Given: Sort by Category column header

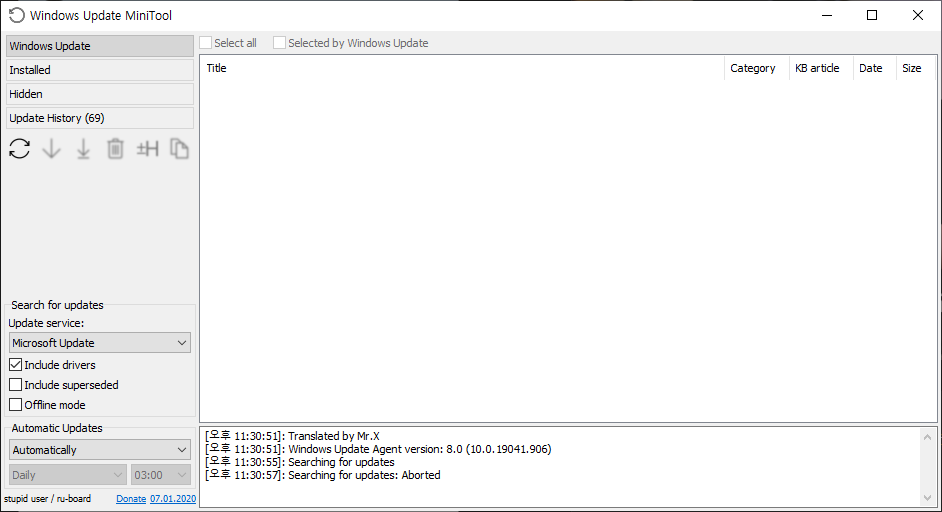Looking at the screenshot, I should click(756, 68).
